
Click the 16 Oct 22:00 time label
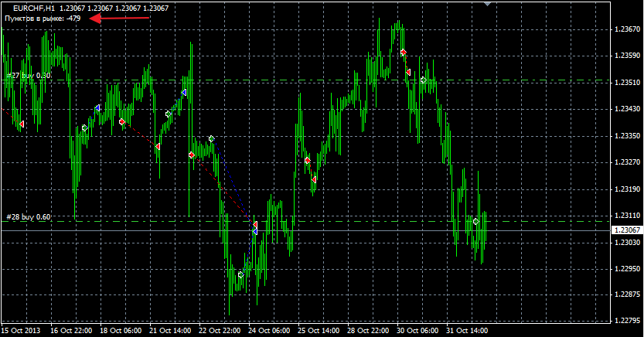[x=71, y=331]
